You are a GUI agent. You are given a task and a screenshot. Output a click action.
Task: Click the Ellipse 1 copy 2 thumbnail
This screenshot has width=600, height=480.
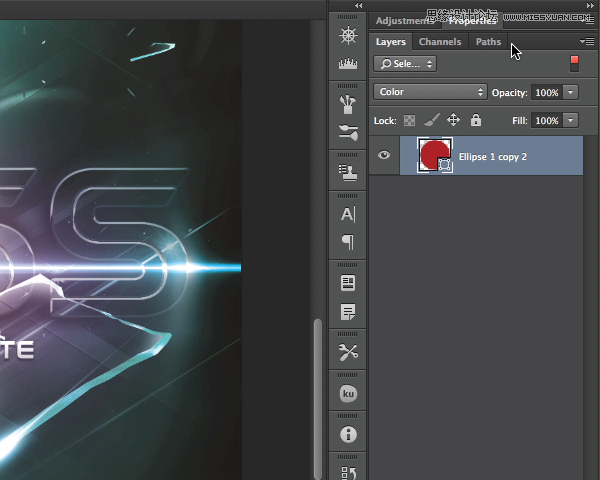(x=434, y=155)
